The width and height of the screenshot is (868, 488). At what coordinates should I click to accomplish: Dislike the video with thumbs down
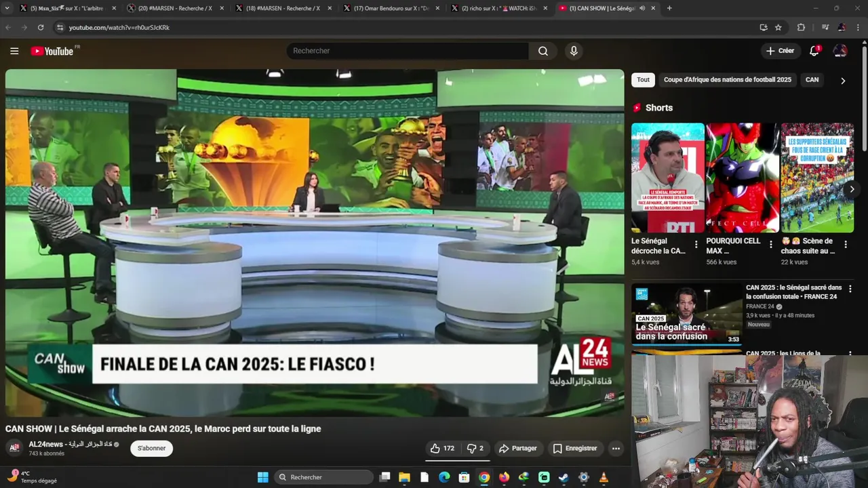(475, 448)
